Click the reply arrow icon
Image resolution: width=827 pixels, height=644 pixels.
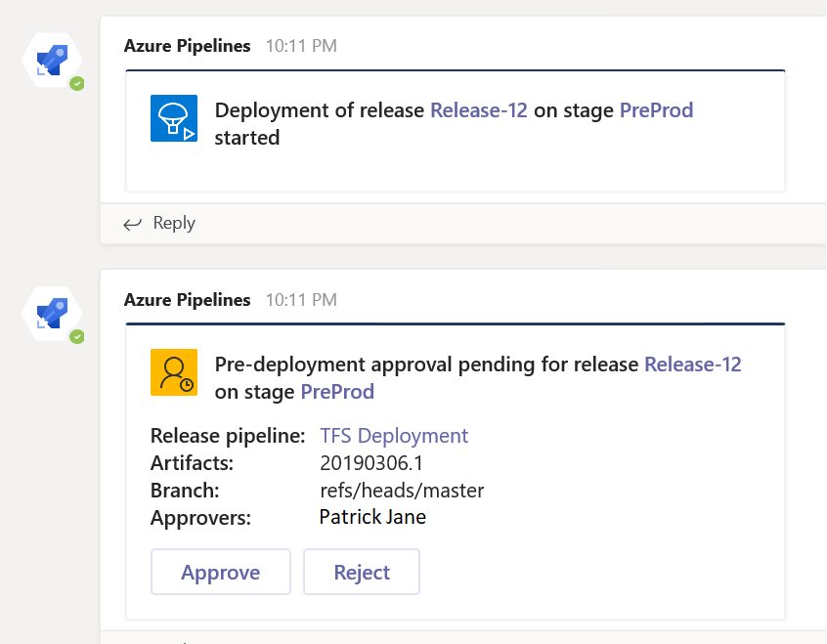(132, 223)
